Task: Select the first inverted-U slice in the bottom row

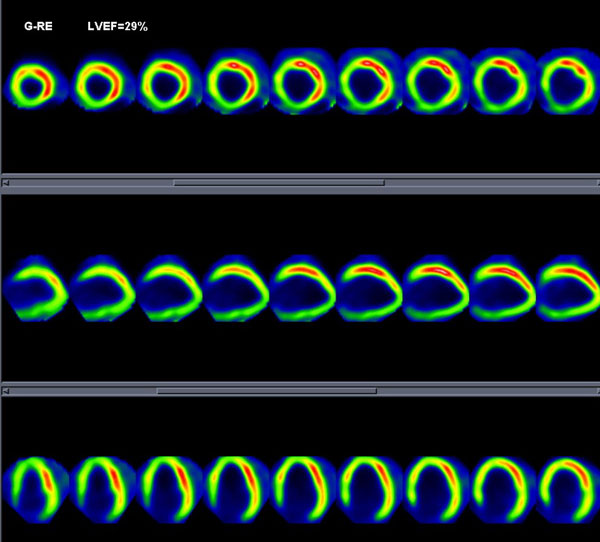Action: (x=36, y=490)
